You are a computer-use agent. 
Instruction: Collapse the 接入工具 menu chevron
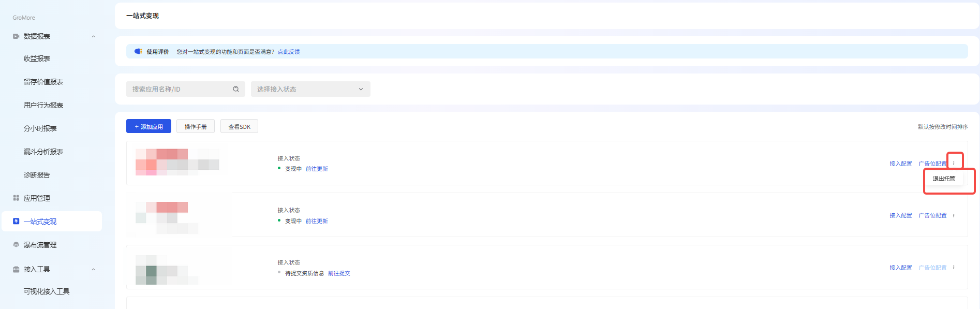[94, 269]
